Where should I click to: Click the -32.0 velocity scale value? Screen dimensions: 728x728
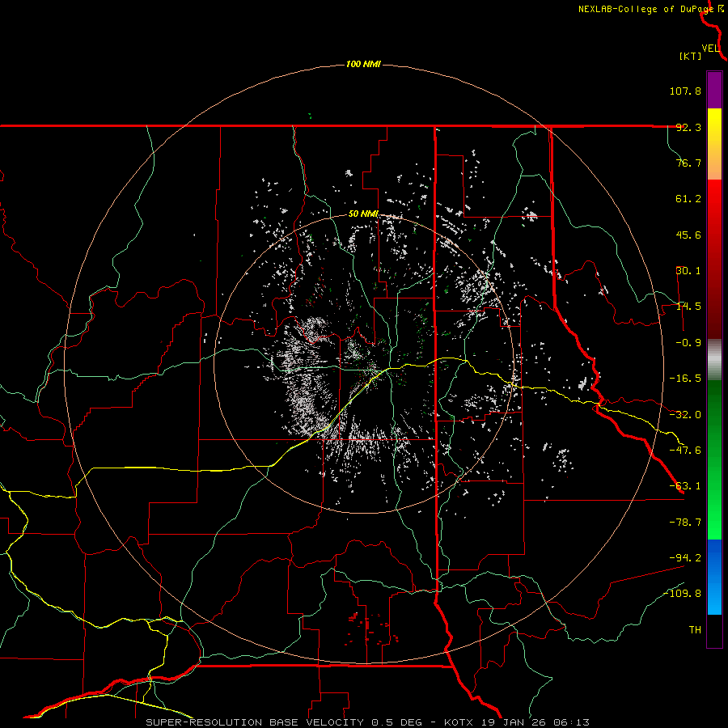[685, 415]
